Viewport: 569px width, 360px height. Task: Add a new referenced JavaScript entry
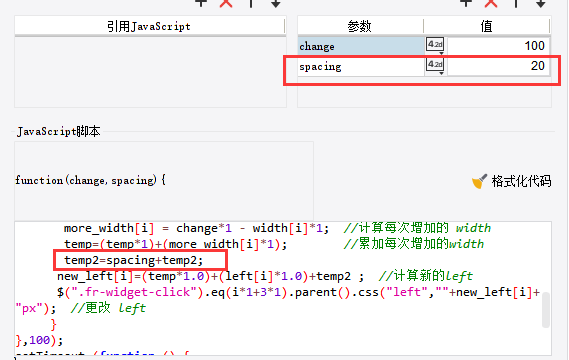pos(201,3)
